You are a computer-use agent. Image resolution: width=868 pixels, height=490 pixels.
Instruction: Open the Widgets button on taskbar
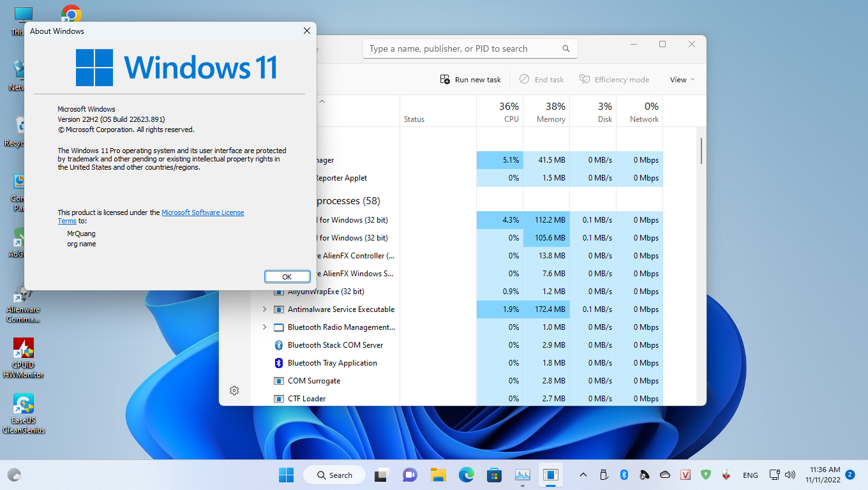pyautogui.click(x=14, y=475)
